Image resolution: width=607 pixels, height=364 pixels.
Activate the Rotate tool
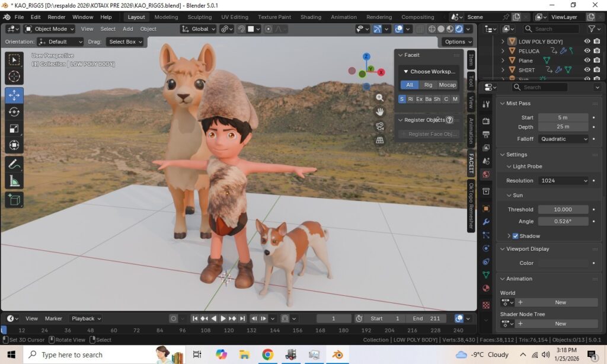[x=14, y=112]
